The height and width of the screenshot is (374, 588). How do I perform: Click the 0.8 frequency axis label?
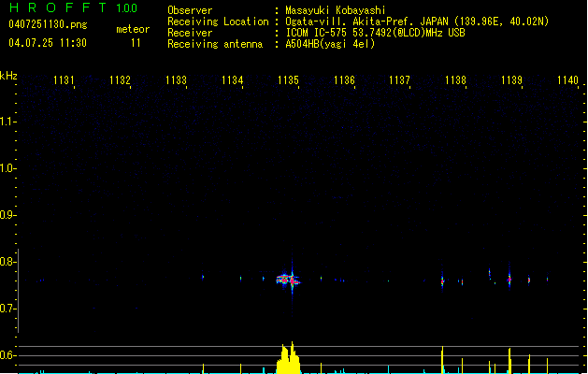[x=7, y=262]
